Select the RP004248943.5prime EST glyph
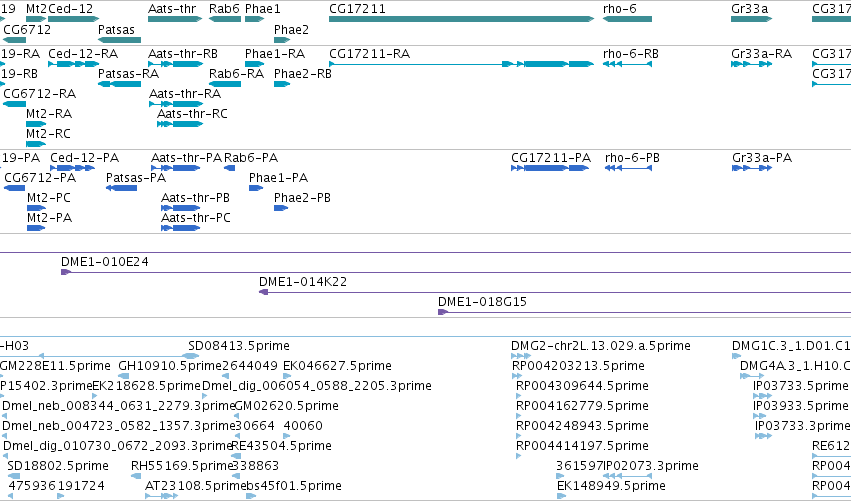 519,436
